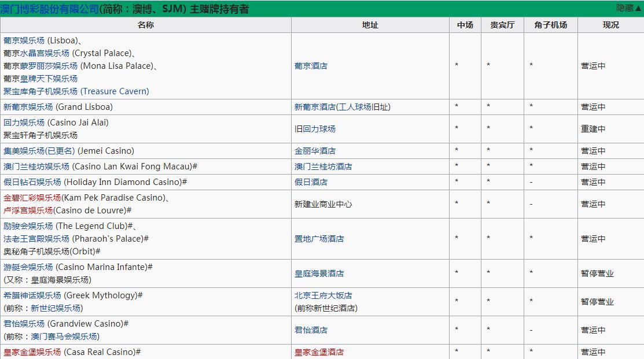Open the 聚宝库角子机娱乐场 (Treasure Cavern) link
Screen dimensions: 644x359
click(x=76, y=91)
